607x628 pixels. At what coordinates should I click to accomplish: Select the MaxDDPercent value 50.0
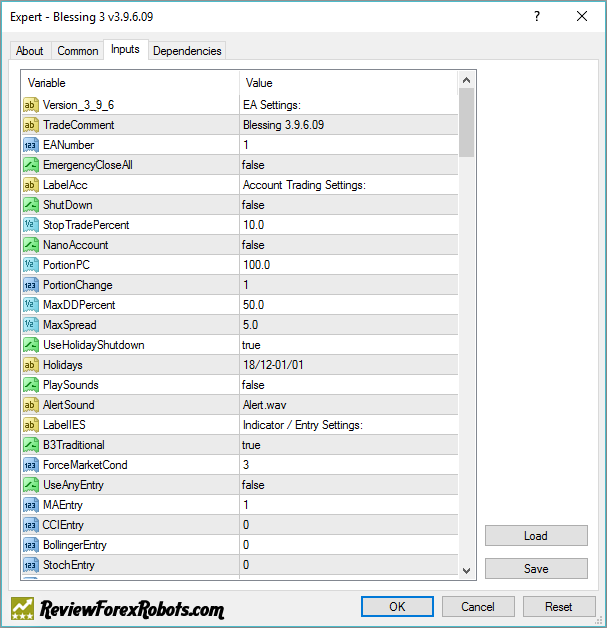[253, 305]
